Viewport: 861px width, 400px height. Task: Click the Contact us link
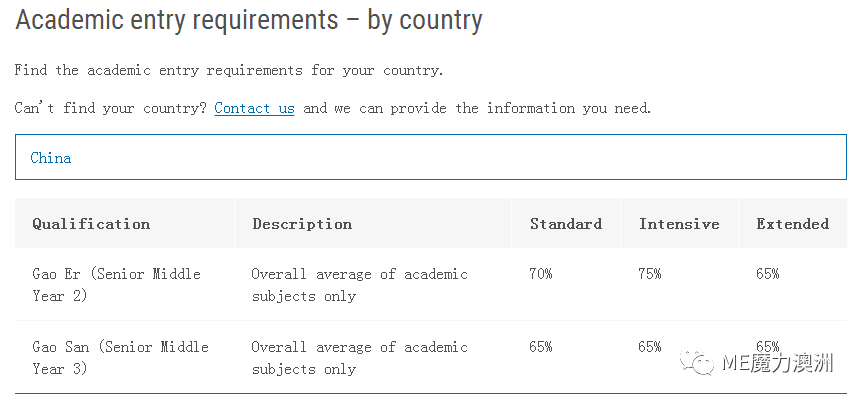[x=254, y=108]
